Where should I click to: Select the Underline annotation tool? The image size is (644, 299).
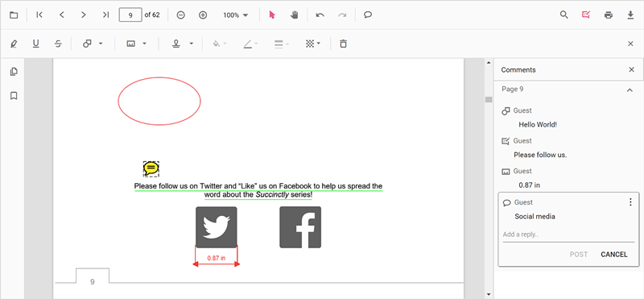(x=35, y=44)
